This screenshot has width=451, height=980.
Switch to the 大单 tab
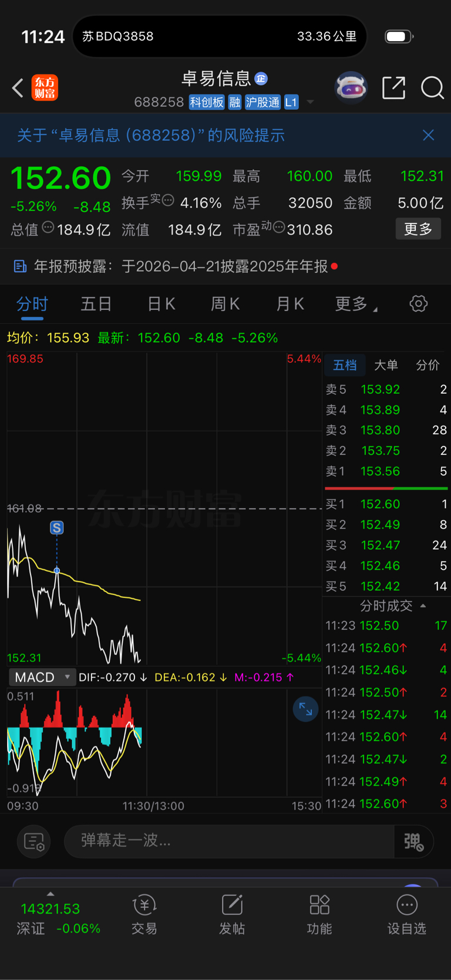pos(386,365)
